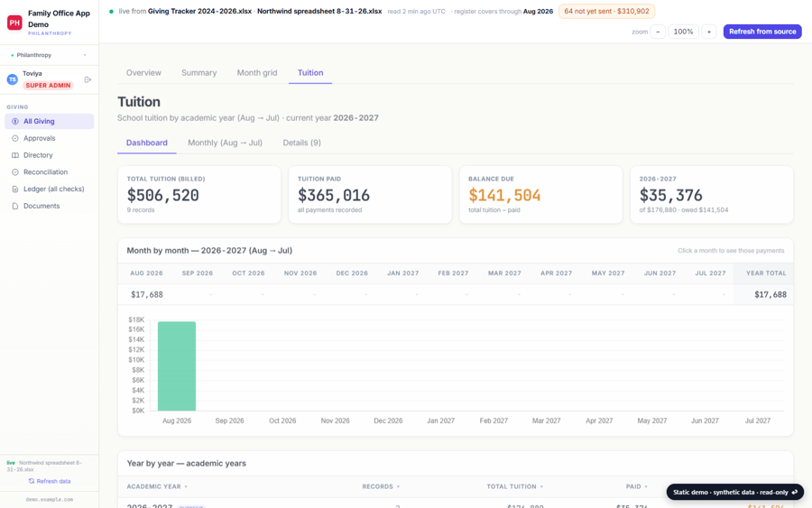Click the OCT 2026 month column header
The image size is (812, 508).
[248, 273]
